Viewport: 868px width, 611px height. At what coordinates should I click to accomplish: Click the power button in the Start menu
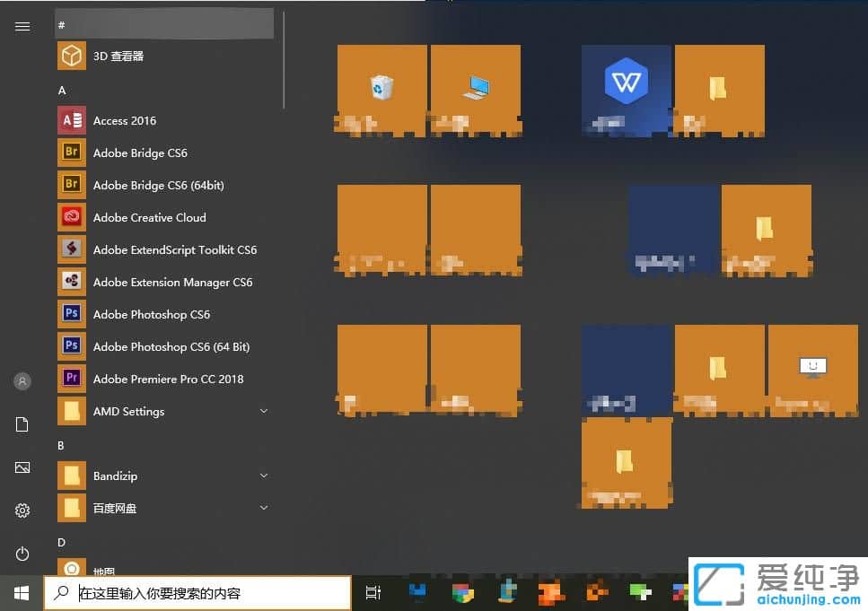(22, 553)
